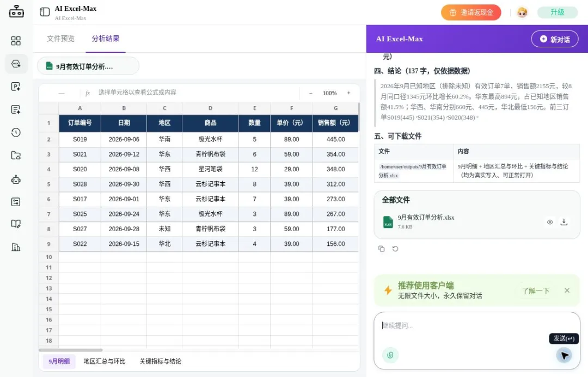Viewport: 588px width, 377px height.
Task: Open the user avatar profile
Action: 522,13
